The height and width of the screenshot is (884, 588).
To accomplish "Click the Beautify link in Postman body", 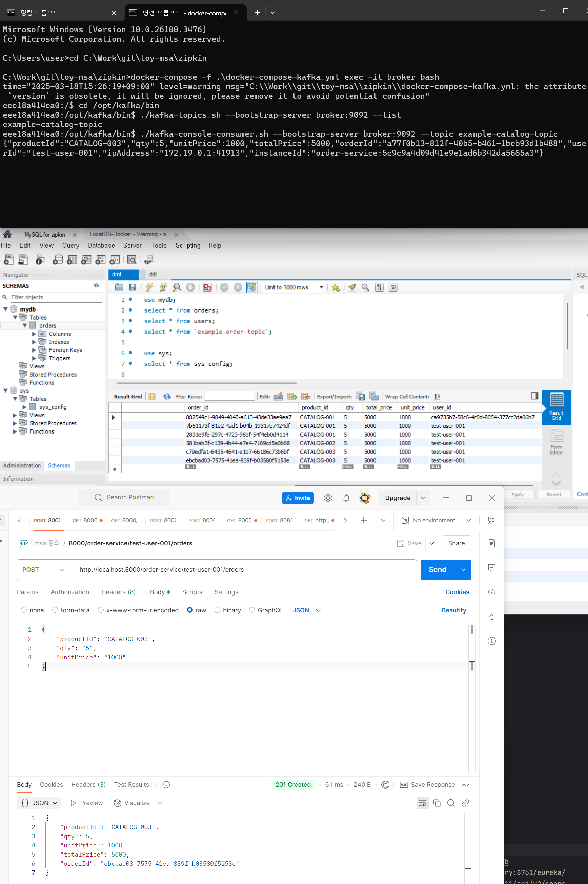I will click(454, 610).
